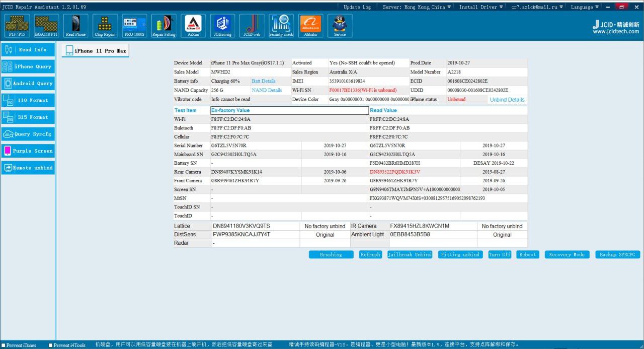Select Read Info in the sidebar
Screen dimensions: 644x349
(28, 50)
